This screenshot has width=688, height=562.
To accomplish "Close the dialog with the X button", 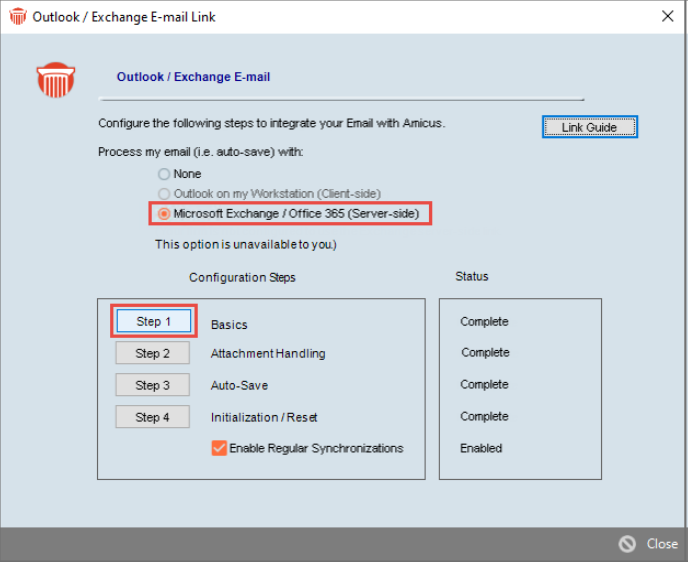I will click(667, 17).
